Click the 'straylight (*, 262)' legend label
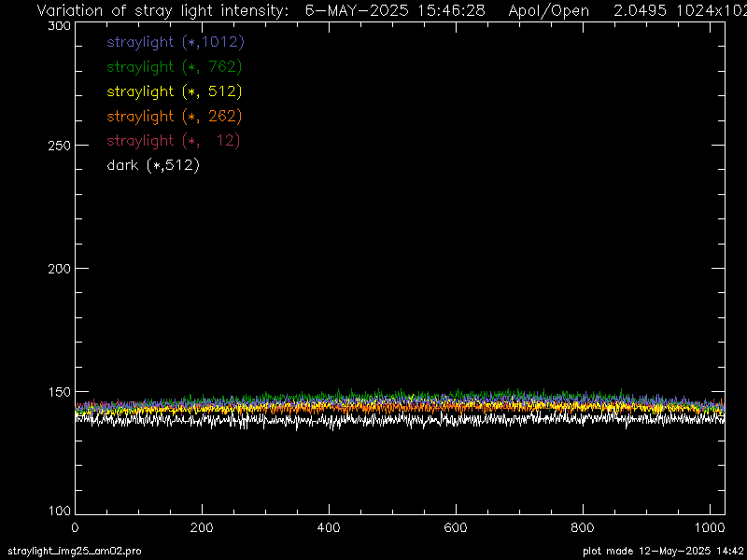Image resolution: width=747 pixels, height=560 pixels. [x=175, y=116]
